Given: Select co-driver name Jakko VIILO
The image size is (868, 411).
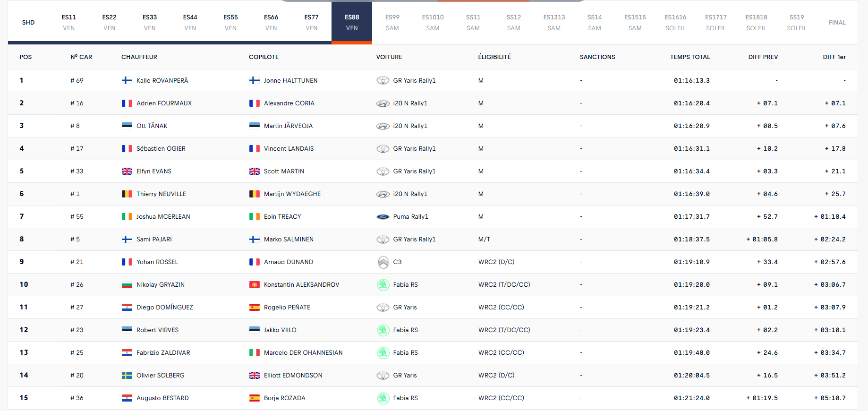Looking at the screenshot, I should (x=280, y=330).
